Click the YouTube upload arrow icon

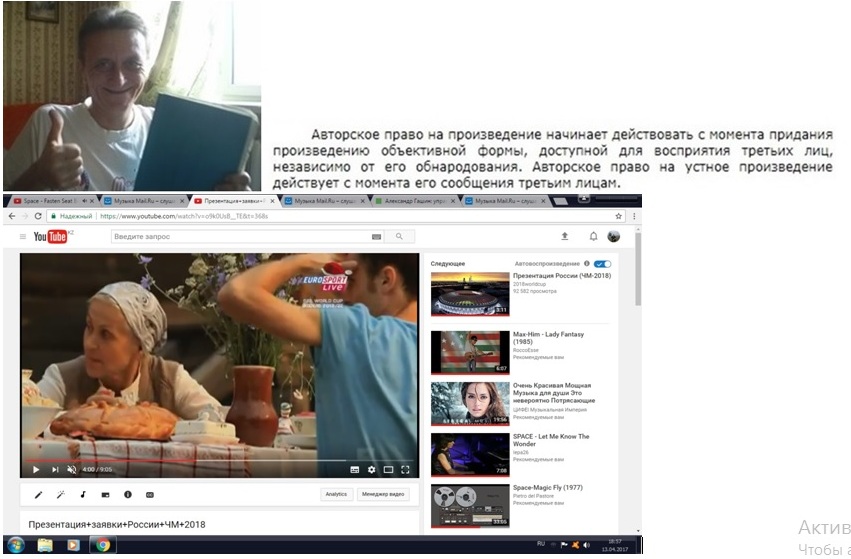[564, 236]
